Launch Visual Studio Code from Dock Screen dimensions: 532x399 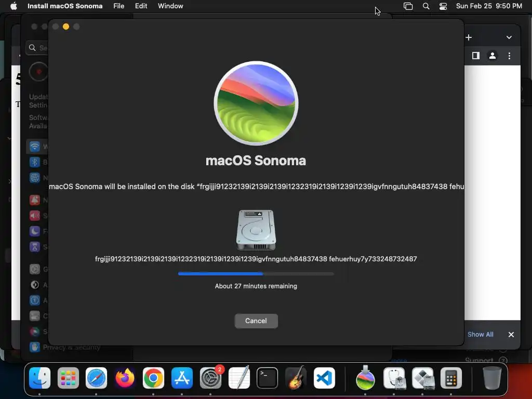tap(324, 378)
